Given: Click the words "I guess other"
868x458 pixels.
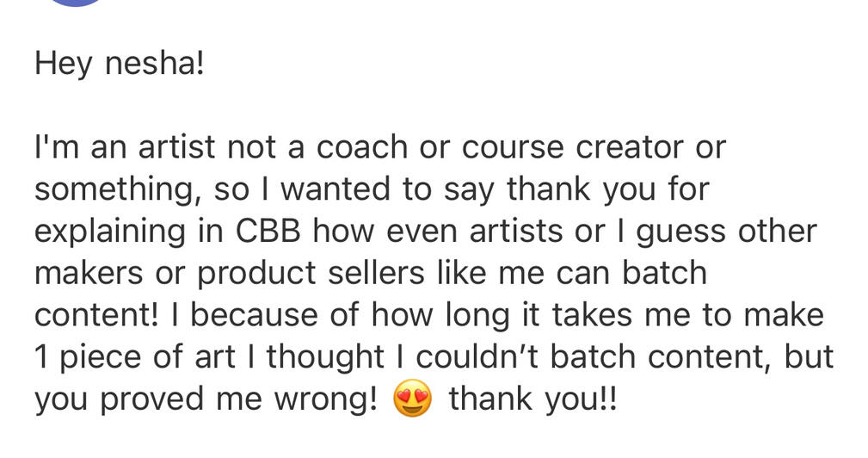Looking at the screenshot, I should 726,232.
